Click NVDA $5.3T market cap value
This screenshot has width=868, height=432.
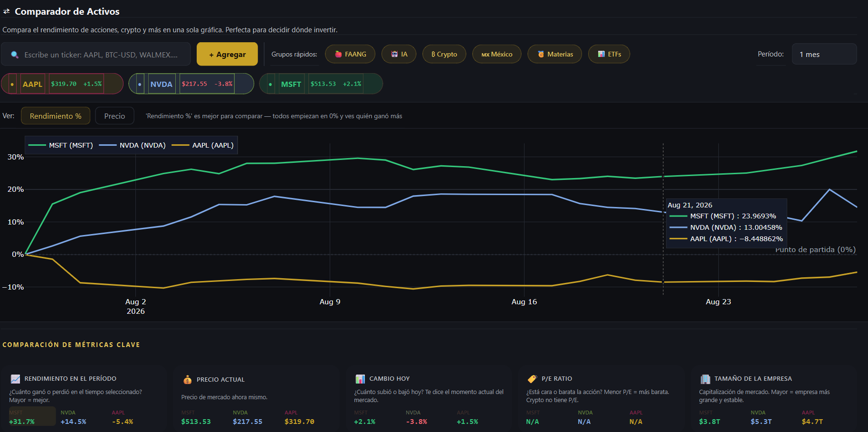point(761,422)
